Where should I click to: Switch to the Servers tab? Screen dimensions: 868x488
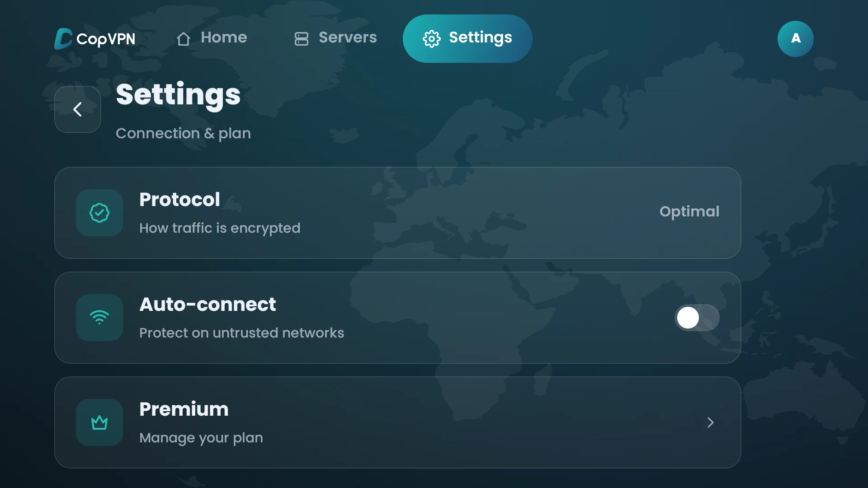pos(335,38)
